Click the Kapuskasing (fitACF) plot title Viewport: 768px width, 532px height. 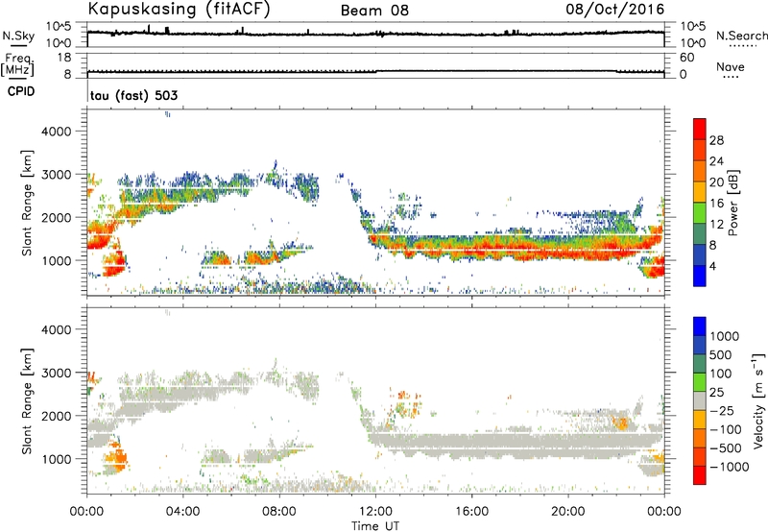pos(179,10)
